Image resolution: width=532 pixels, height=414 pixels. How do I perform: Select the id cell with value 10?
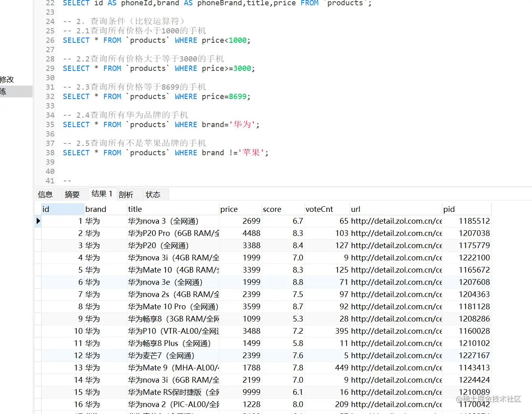pyautogui.click(x=63, y=331)
